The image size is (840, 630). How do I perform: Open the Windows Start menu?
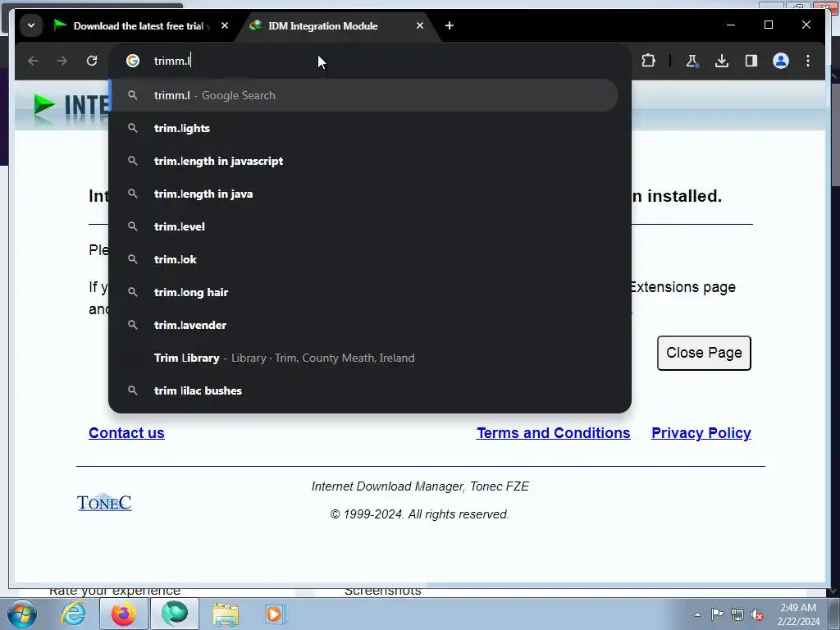[x=22, y=614]
